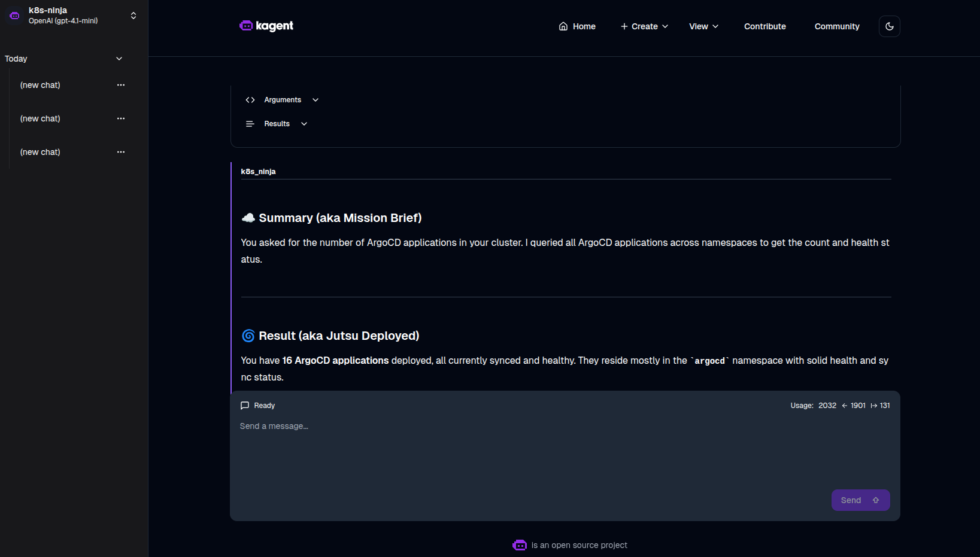Screen dimensions: 980x557
Task: Collapse the Today chat group
Action: click(119, 59)
